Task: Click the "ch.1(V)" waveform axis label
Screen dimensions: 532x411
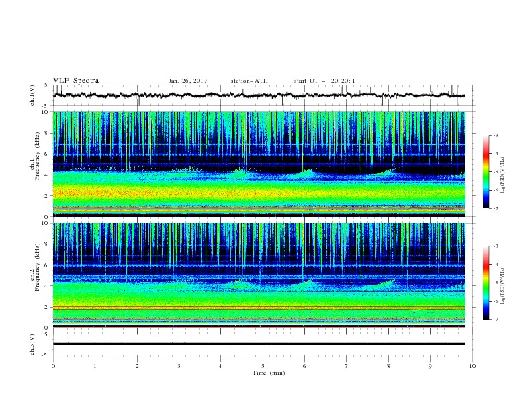Action: click(32, 95)
